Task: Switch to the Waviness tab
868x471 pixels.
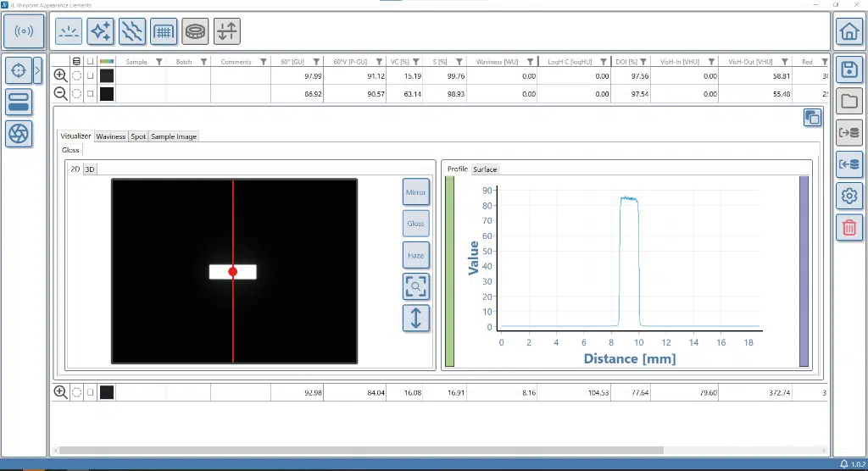Action: pos(110,136)
